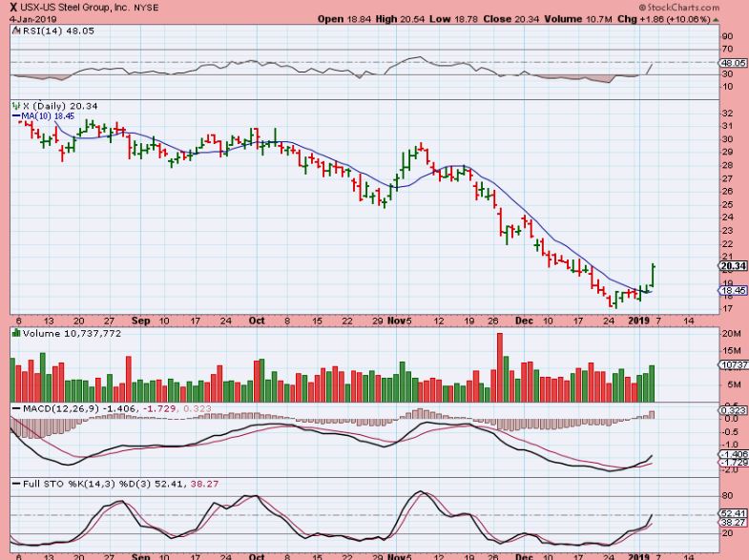This screenshot has height=560, width=749.
Task: Click the -0.5 label on MACD axis
Action: click(x=731, y=432)
